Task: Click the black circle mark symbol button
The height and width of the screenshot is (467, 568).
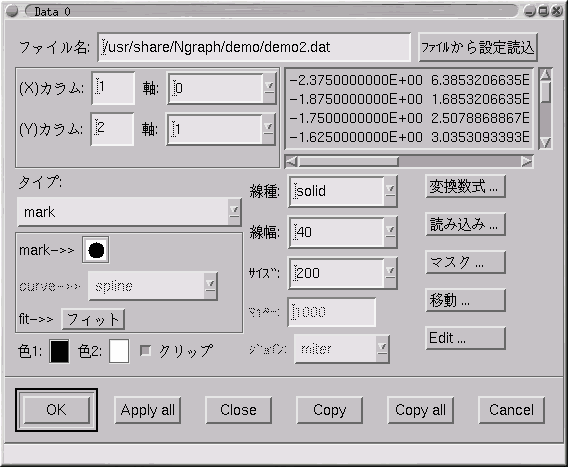Action: pyautogui.click(x=96, y=250)
